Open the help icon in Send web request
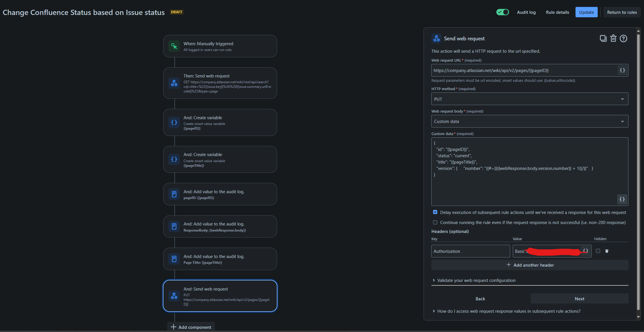The height and width of the screenshot is (332, 644). pos(624,38)
